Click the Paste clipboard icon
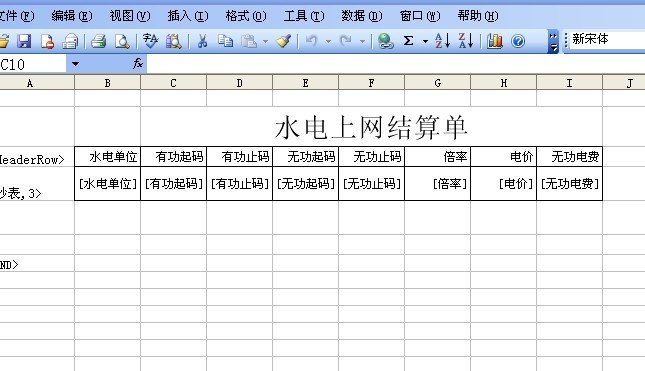This screenshot has height=371, width=645. [x=248, y=41]
